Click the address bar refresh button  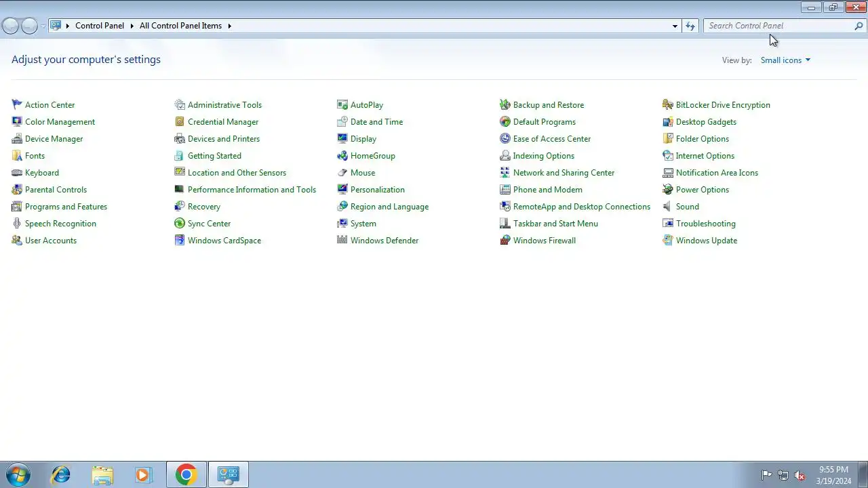pos(690,26)
